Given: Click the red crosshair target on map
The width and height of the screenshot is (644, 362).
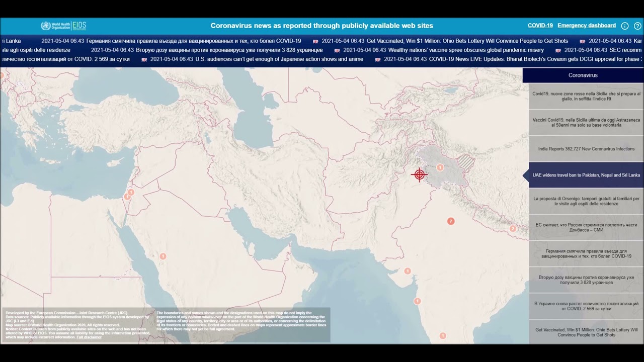Looking at the screenshot, I should coord(419,174).
